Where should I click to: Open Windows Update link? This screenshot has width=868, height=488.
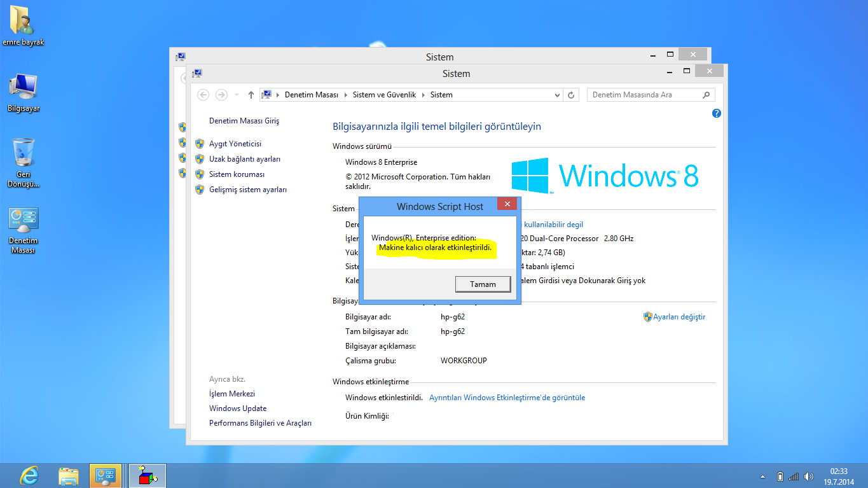(238, 408)
